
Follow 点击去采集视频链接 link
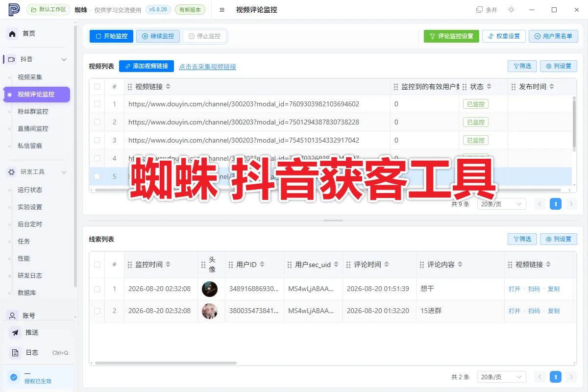pyautogui.click(x=207, y=67)
